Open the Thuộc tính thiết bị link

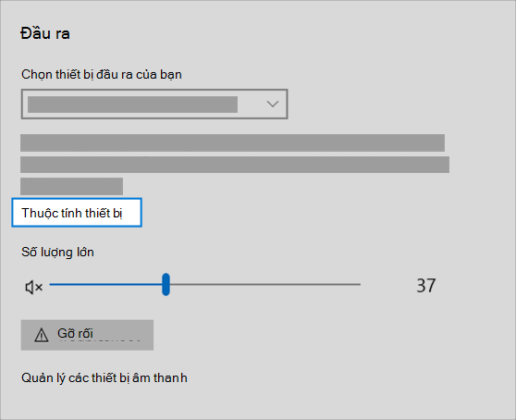point(72,213)
